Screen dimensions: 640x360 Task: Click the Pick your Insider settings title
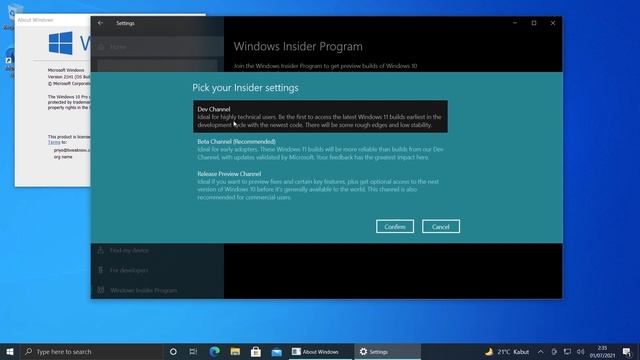245,88
